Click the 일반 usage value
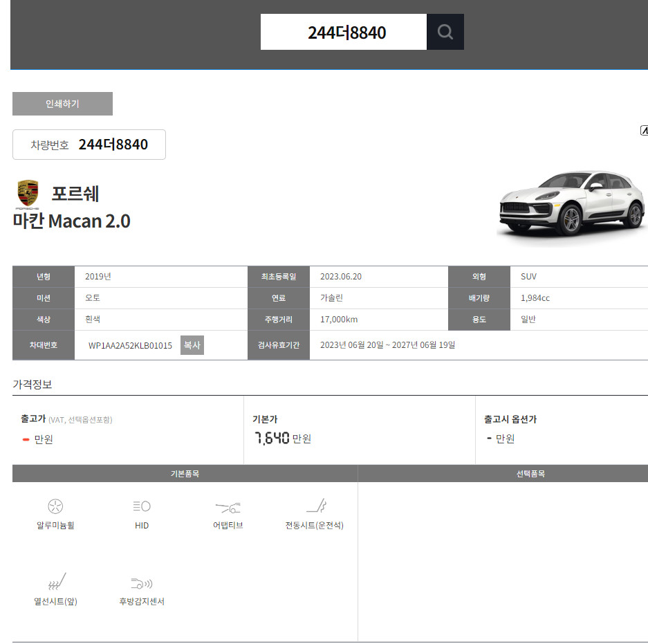The image size is (648, 644). tap(528, 320)
